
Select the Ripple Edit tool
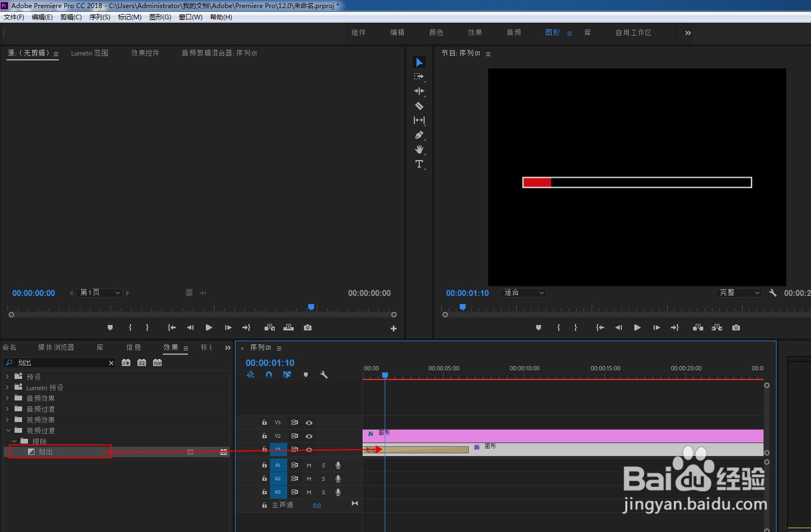pos(419,91)
